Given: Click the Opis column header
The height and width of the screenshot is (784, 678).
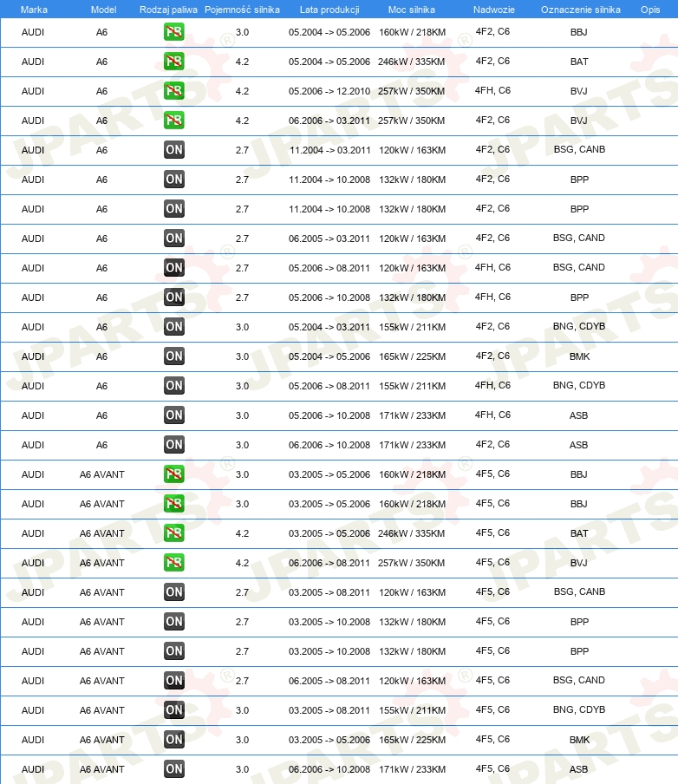Looking at the screenshot, I should pos(650,10).
